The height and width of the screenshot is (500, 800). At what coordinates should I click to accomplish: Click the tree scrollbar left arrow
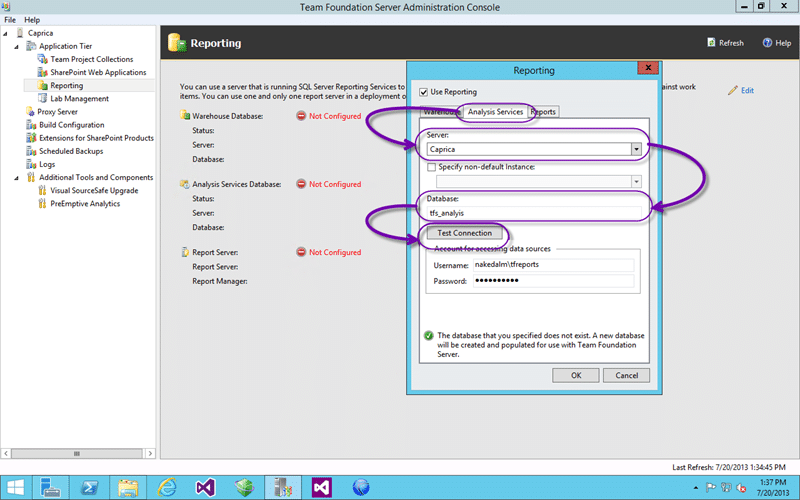[x=6, y=454]
